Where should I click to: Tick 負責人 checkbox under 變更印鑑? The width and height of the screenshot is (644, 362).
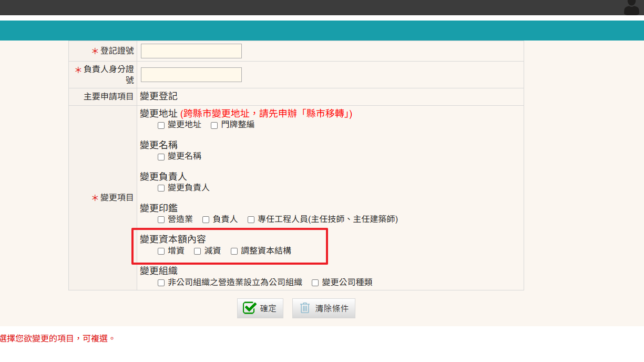[x=206, y=220]
